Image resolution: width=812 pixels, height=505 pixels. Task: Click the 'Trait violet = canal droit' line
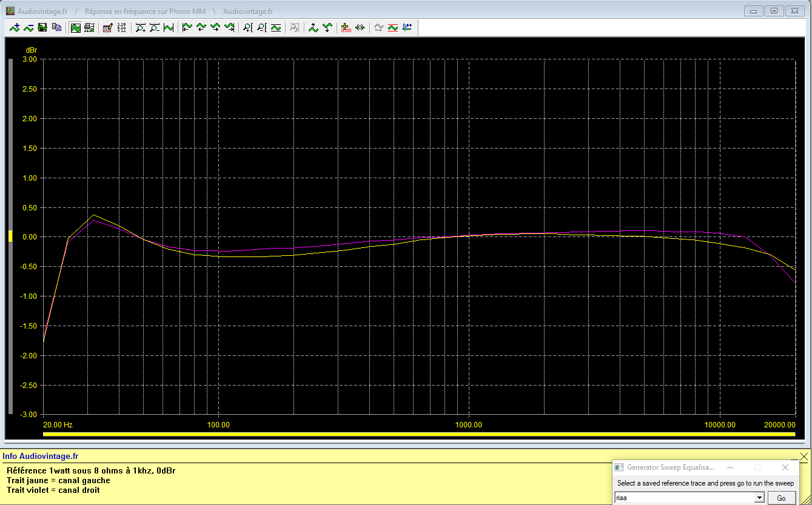coord(53,490)
